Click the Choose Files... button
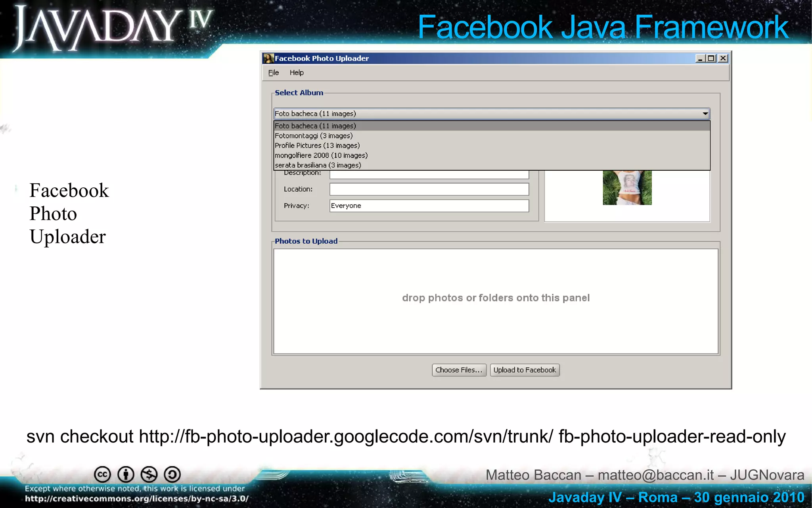 click(x=459, y=370)
